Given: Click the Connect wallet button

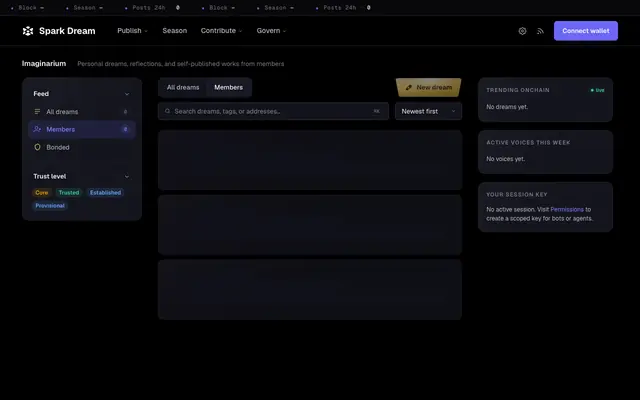Looking at the screenshot, I should point(586,31).
